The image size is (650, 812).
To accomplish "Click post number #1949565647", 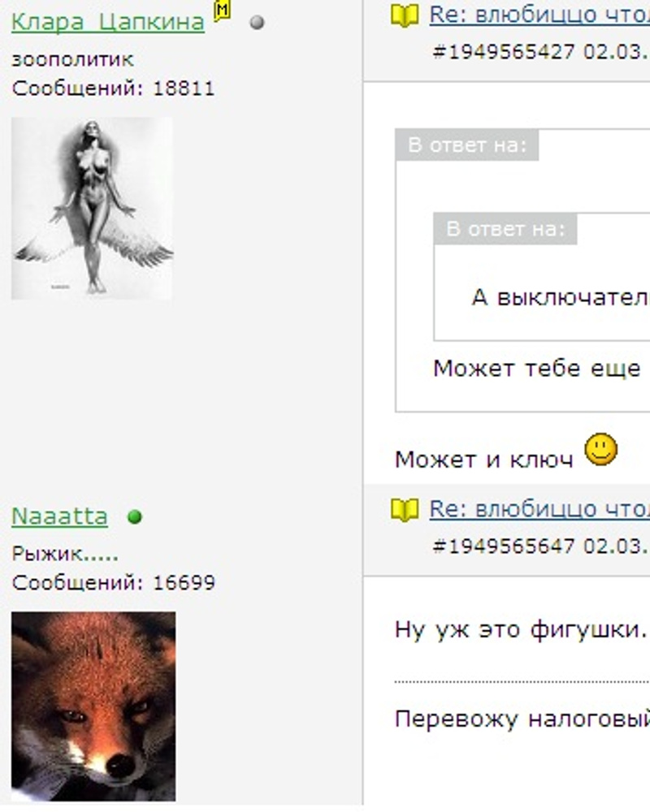I will 503,546.
